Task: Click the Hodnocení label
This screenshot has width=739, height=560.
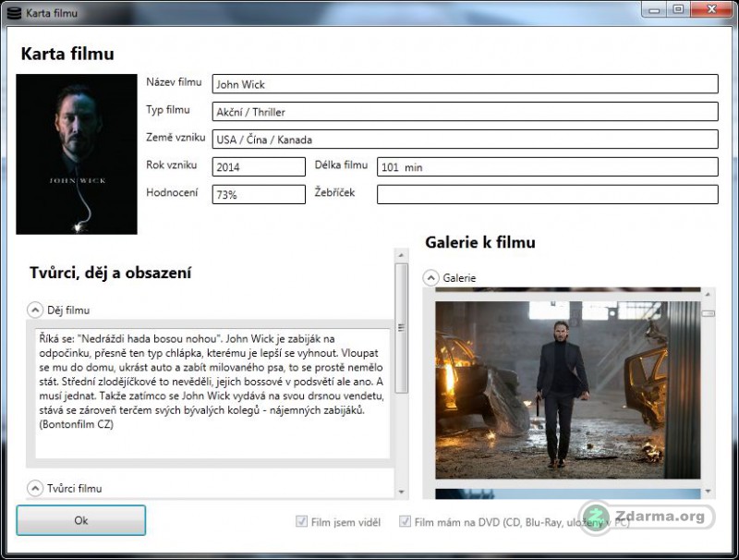Action: pyautogui.click(x=172, y=192)
